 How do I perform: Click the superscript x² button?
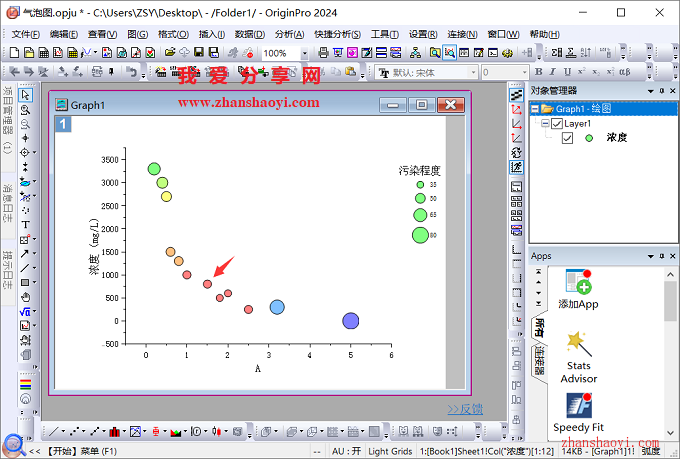point(582,72)
